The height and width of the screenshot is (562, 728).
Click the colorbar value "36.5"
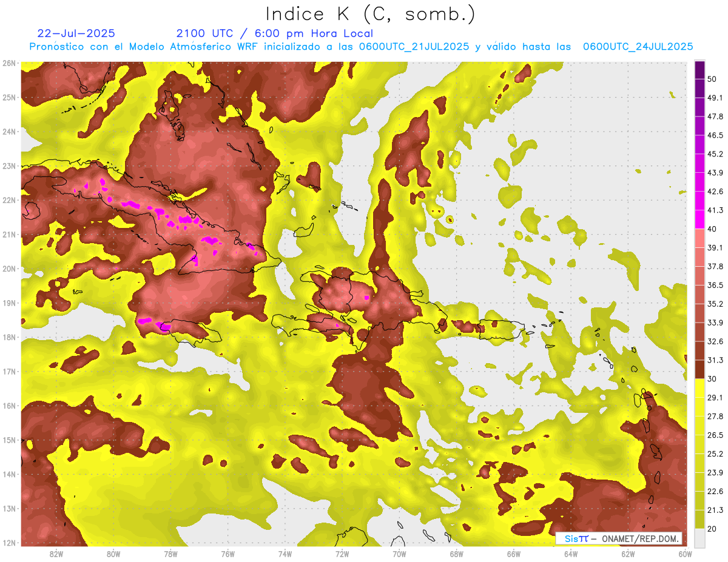715,285
